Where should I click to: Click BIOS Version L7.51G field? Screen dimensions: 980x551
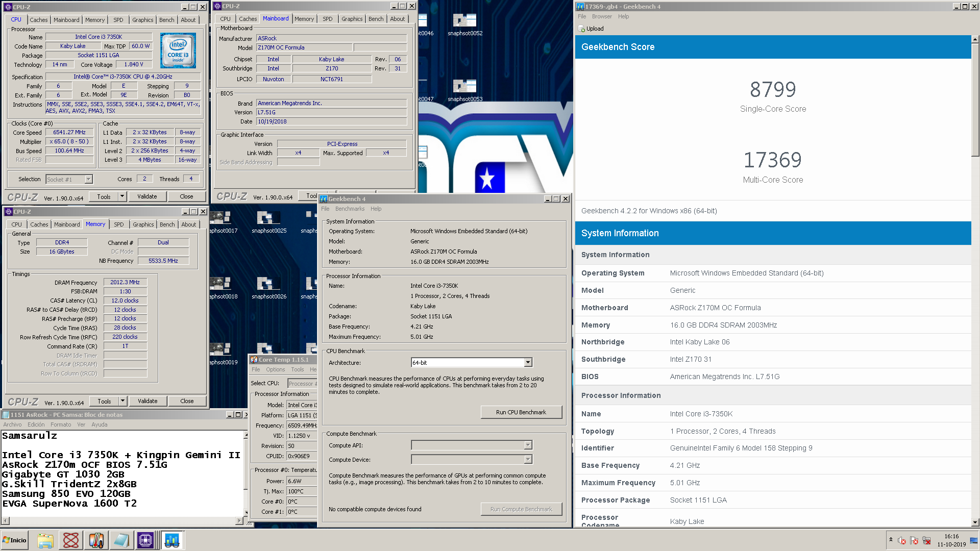point(331,112)
